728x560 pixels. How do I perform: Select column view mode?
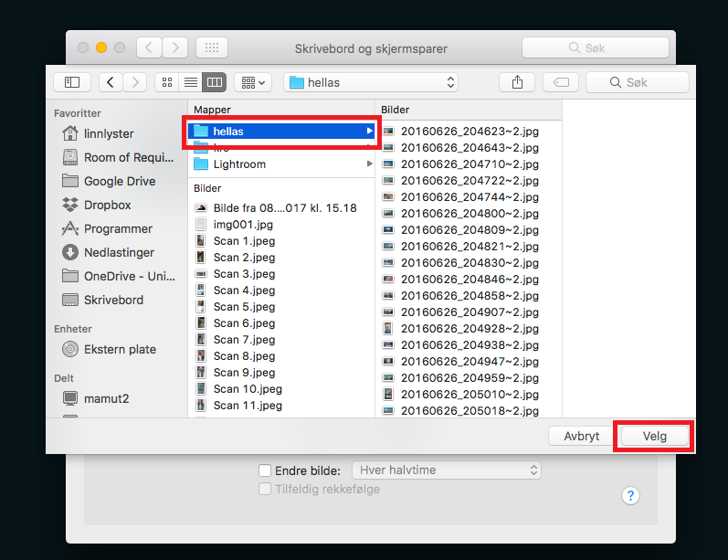click(214, 82)
